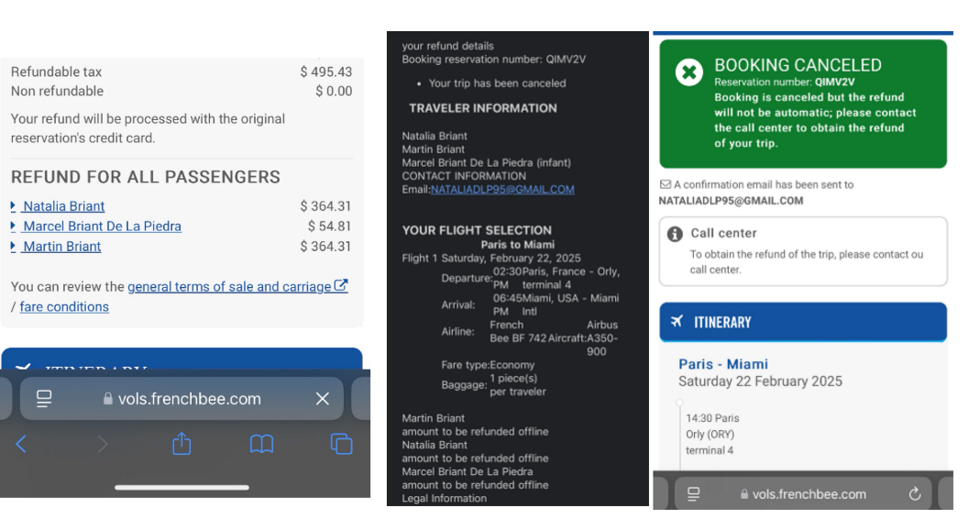Expand Natalia Briant refund details

tap(63, 206)
